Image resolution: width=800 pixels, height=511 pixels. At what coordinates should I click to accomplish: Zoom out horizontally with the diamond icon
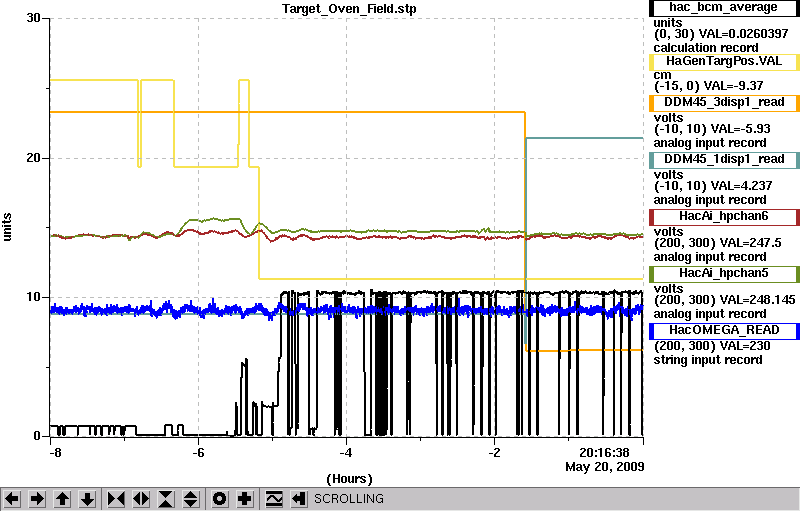pyautogui.click(x=141, y=499)
